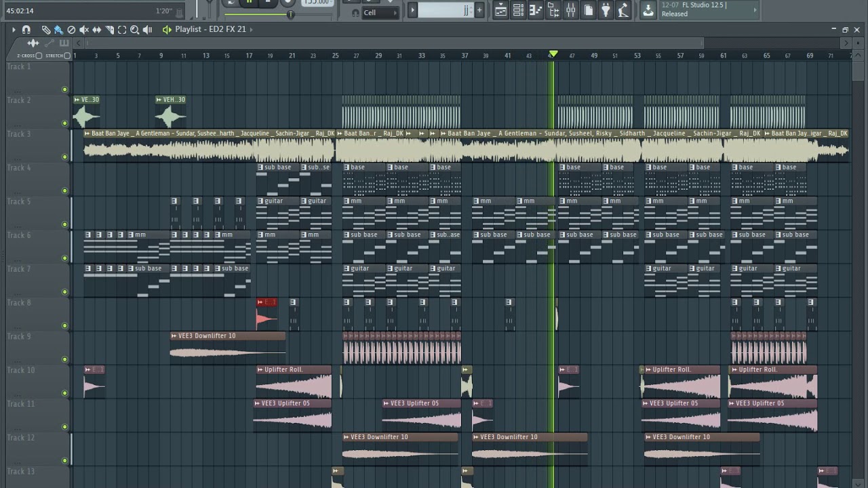
Task: Open the Mixer from top toolbar
Action: (570, 10)
